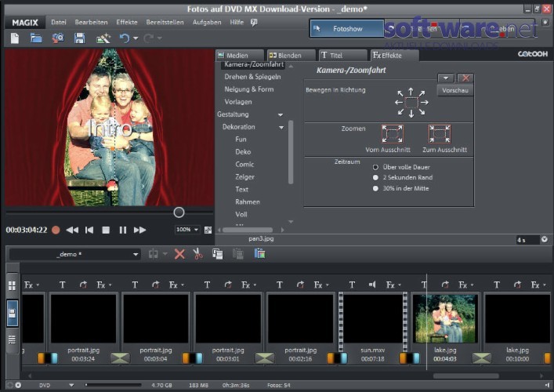Toggle fullscreen preview icon next to 100%
Viewport: 554px width, 392px height.
click(208, 230)
